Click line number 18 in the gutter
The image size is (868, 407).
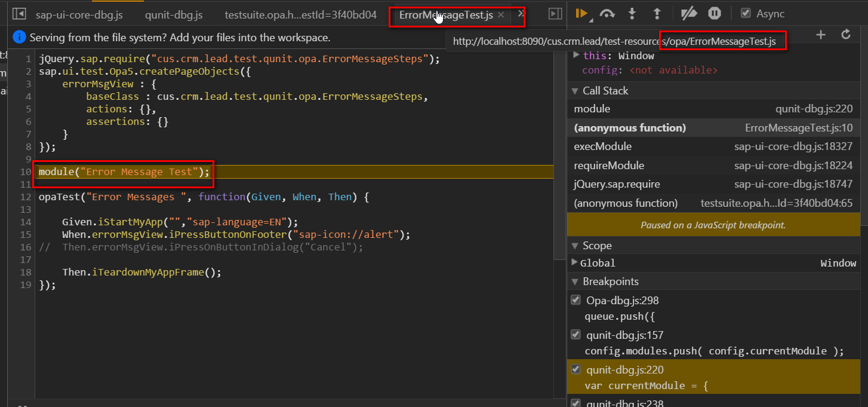(25, 273)
